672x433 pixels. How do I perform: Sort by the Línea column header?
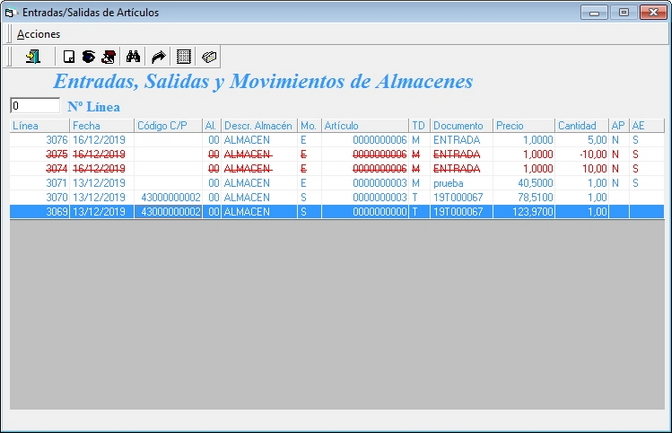pyautogui.click(x=39, y=126)
